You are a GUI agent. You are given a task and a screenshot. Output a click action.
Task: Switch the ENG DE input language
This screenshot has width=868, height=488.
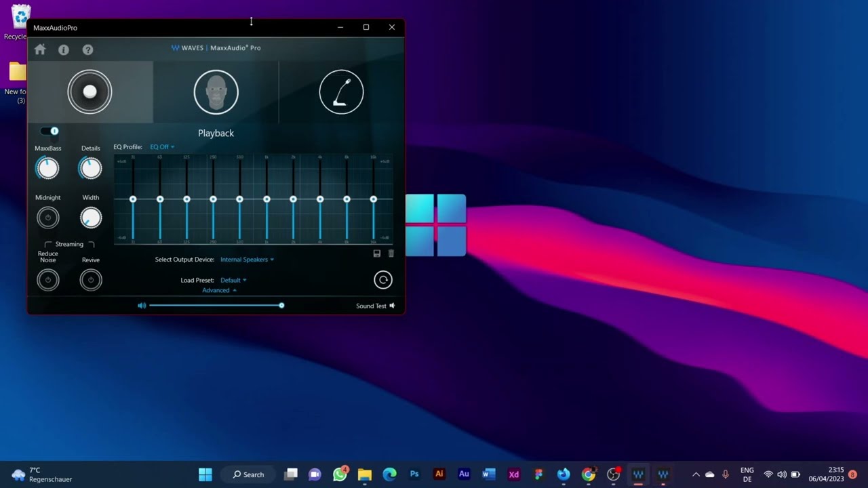[747, 474]
